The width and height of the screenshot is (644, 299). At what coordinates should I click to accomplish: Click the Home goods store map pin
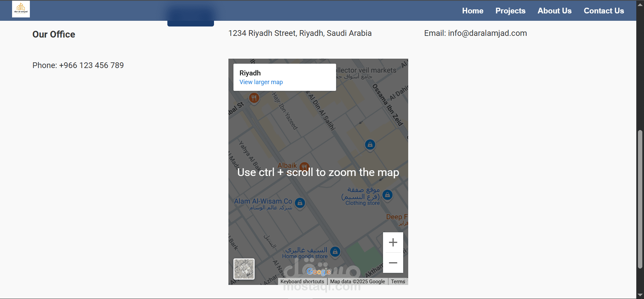[x=335, y=252]
